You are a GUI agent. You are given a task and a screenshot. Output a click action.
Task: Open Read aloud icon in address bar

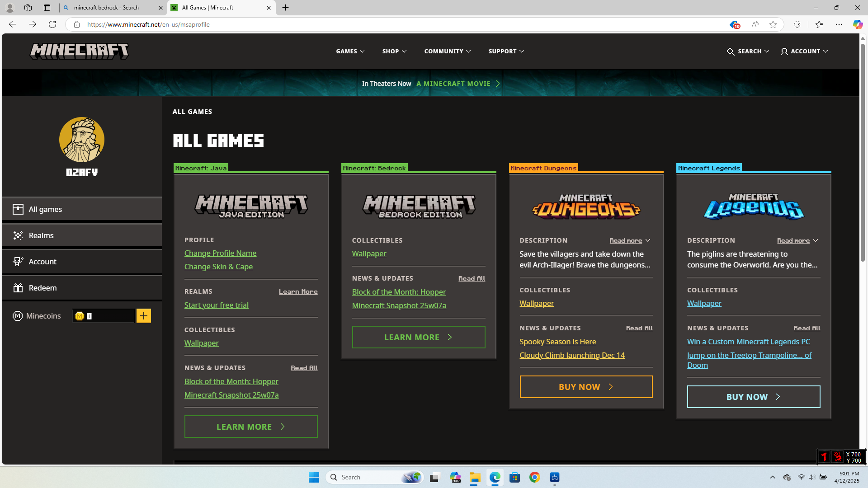[x=755, y=24]
